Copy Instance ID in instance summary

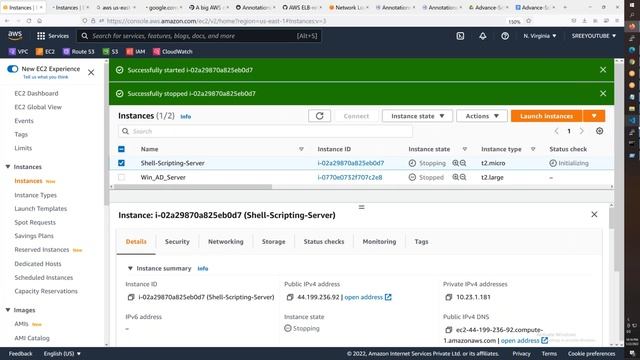tap(131, 297)
